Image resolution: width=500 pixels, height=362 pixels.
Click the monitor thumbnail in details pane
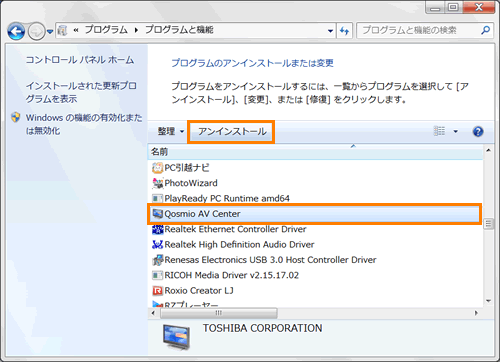coord(176,337)
